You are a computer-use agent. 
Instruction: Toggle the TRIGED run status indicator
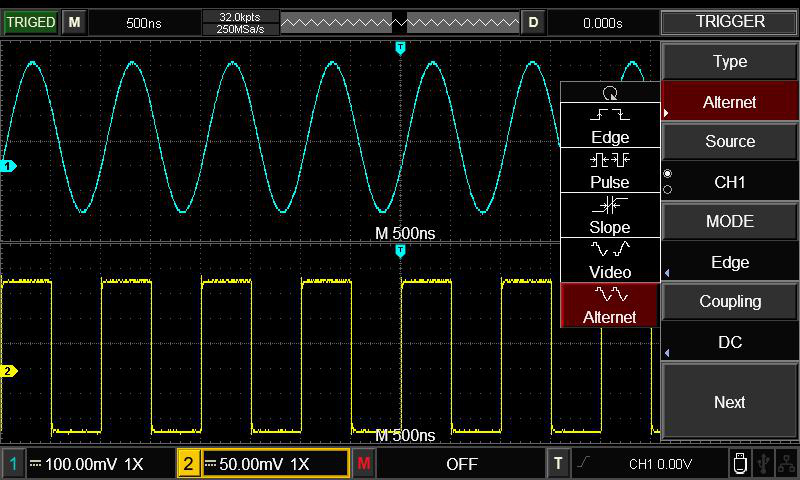click(30, 22)
